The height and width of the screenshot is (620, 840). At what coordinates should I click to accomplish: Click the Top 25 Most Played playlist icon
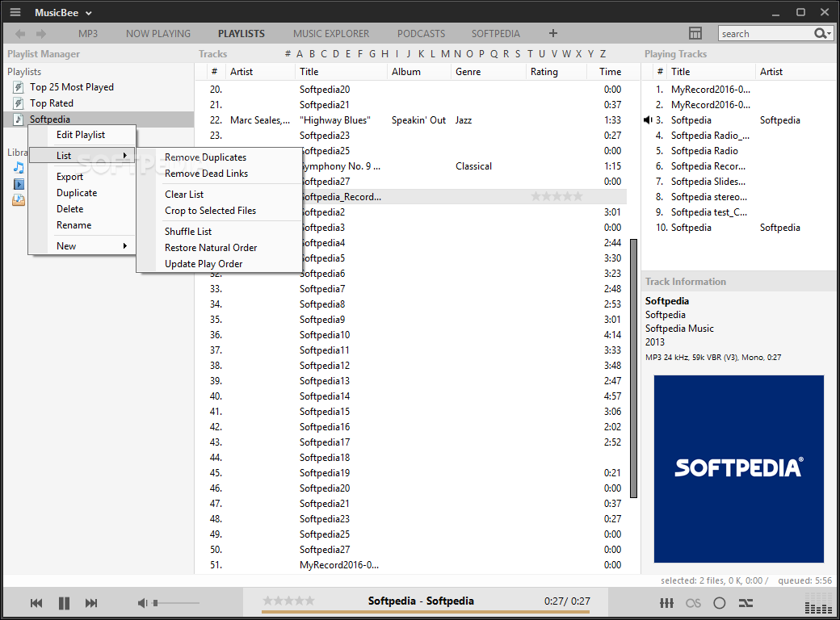click(19, 87)
